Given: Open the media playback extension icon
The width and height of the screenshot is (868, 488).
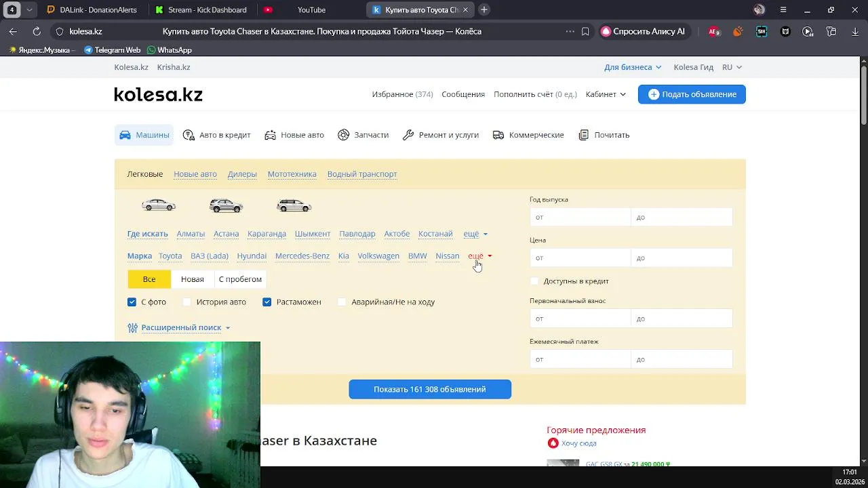Looking at the screenshot, I should tap(808, 31).
